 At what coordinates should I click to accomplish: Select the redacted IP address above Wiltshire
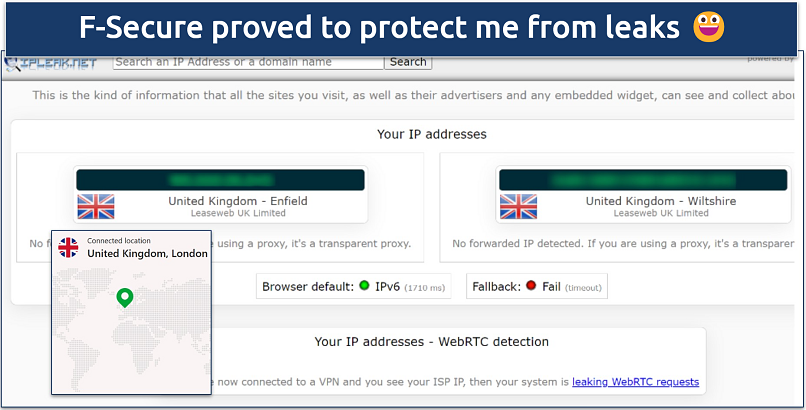pos(640,180)
